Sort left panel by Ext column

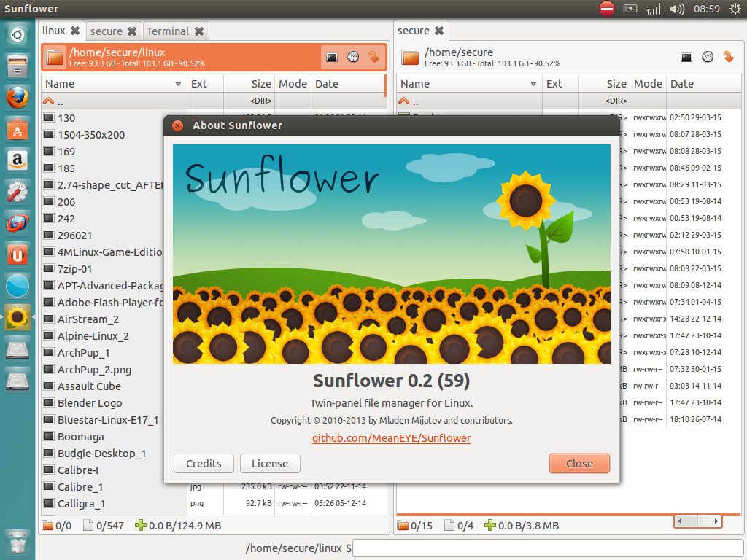point(205,84)
